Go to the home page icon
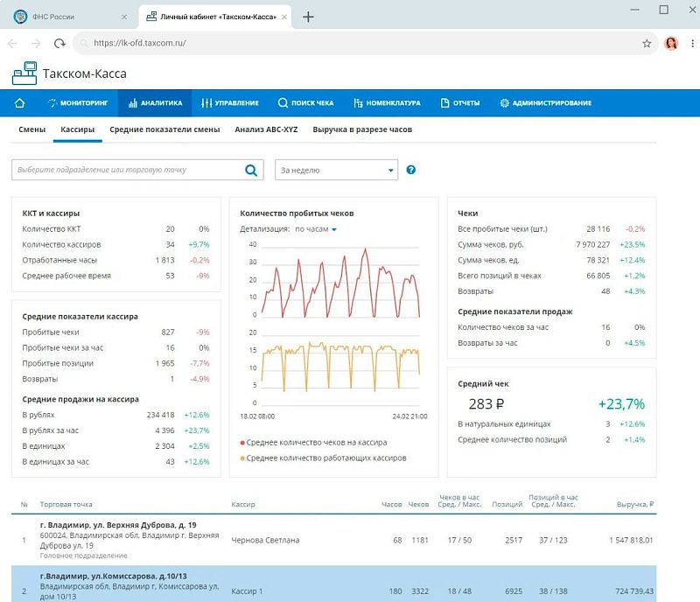This screenshot has width=700, height=602. pyautogui.click(x=19, y=103)
